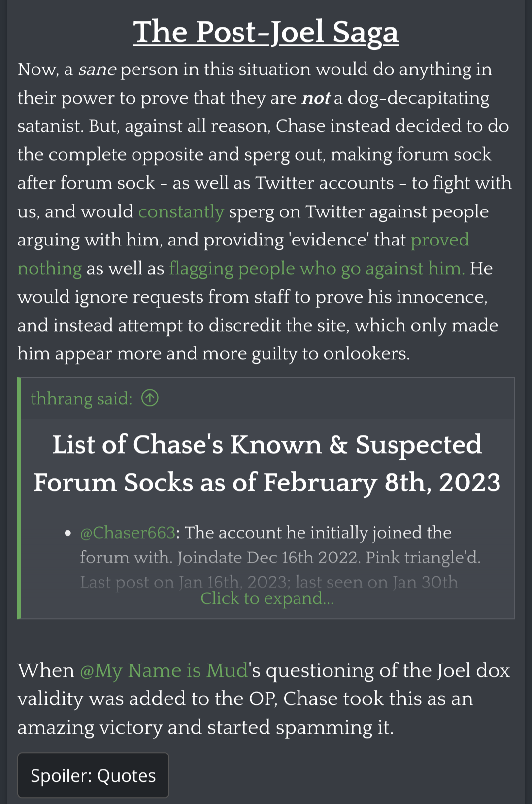532x804 pixels.
Task: Click the bullet point before @Chaser663
Action: coord(68,533)
